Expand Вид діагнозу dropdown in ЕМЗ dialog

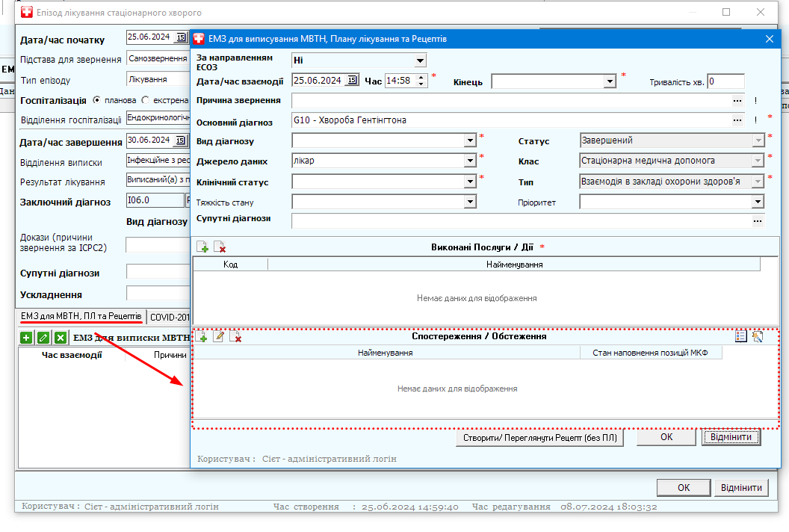point(470,140)
